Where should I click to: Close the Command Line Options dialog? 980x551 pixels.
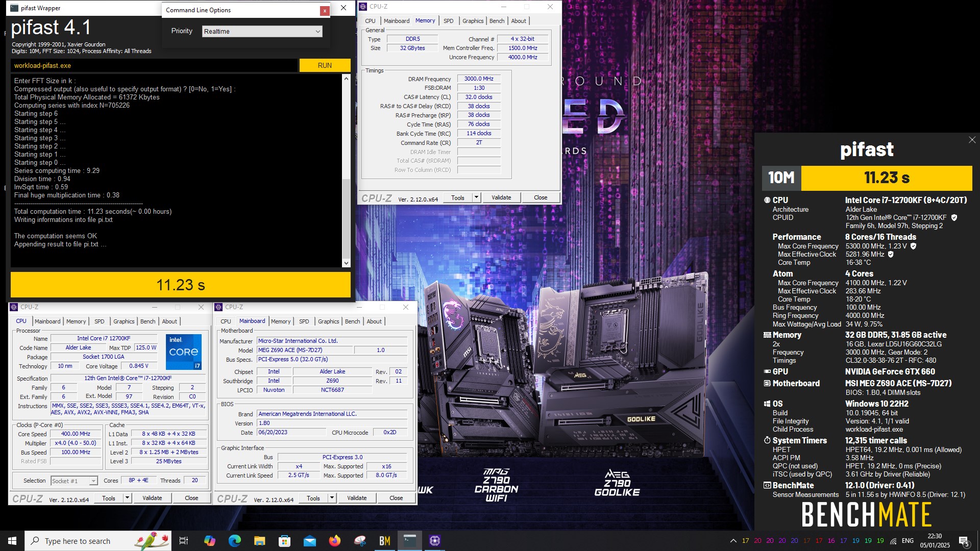click(x=324, y=10)
